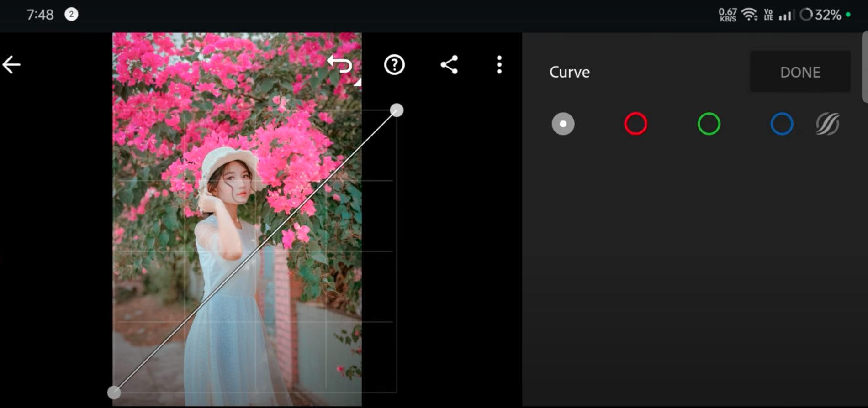Open the help question mark icon
This screenshot has width=868, height=408.
point(394,65)
